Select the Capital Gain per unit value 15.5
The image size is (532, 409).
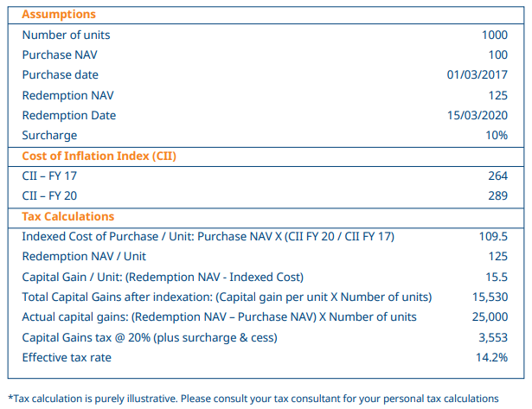tap(497, 277)
